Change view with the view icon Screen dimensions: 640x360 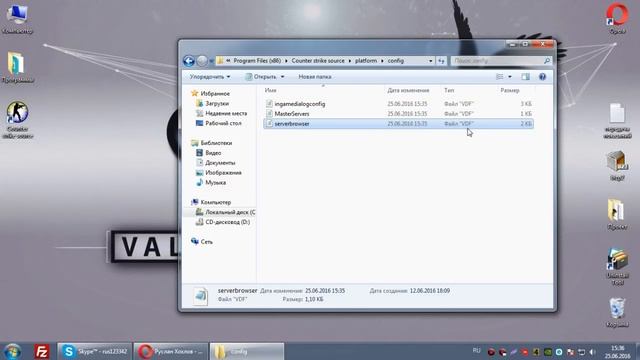(500, 77)
